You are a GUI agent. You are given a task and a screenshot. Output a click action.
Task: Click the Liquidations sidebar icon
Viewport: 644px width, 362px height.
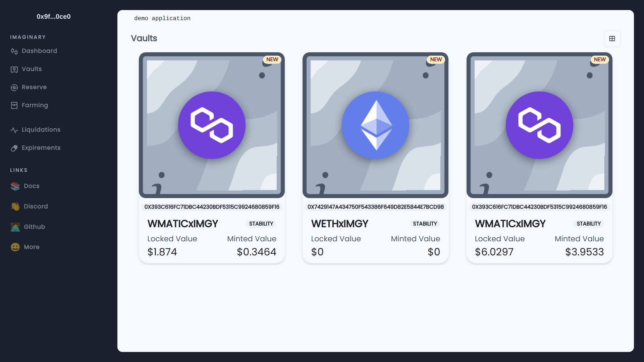point(14,129)
